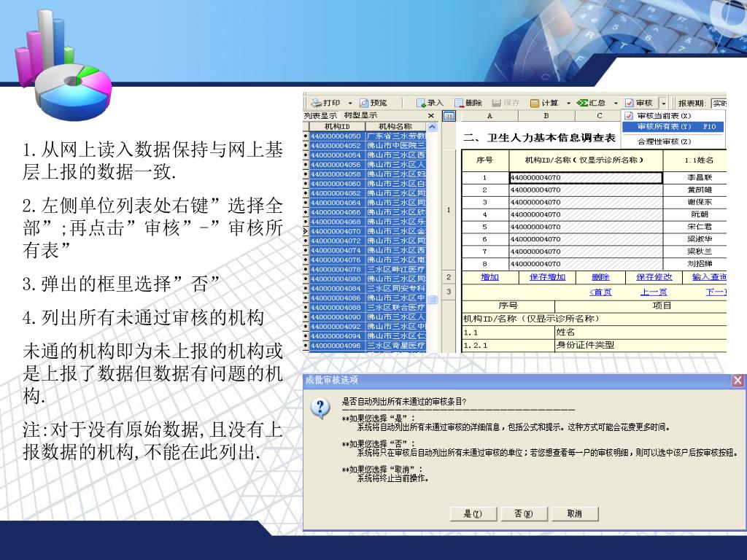Select the row 440000004070 in the unit list
747x560 pixels.
(365, 231)
